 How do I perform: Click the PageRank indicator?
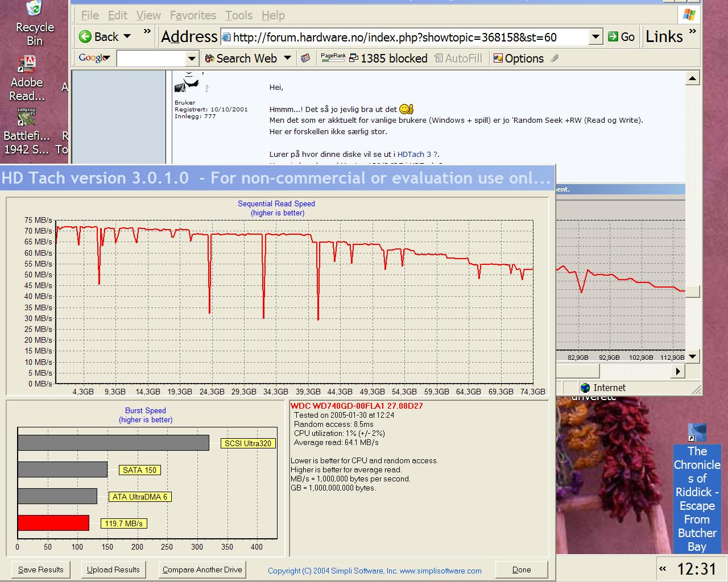click(x=333, y=57)
